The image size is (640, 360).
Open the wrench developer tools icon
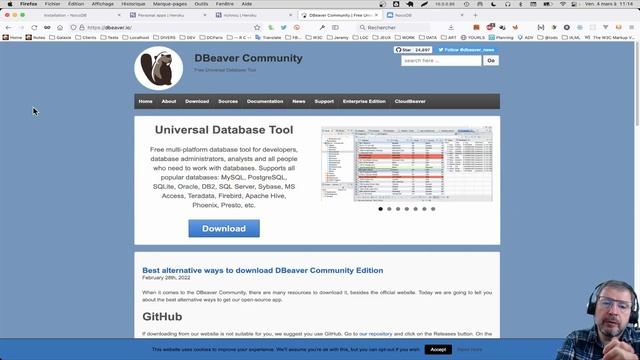click(x=322, y=27)
